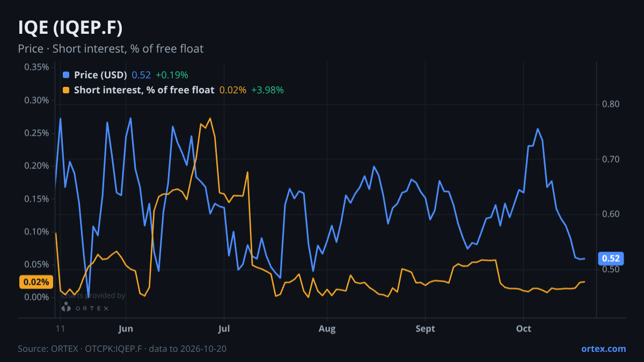
Task: Click the 0.80 right axis label
Action: click(x=611, y=104)
